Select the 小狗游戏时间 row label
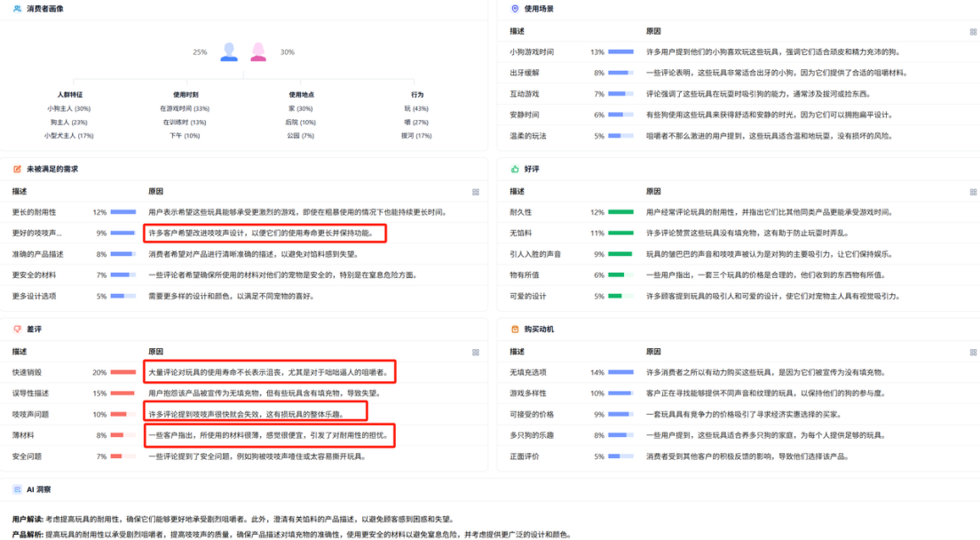 click(532, 52)
